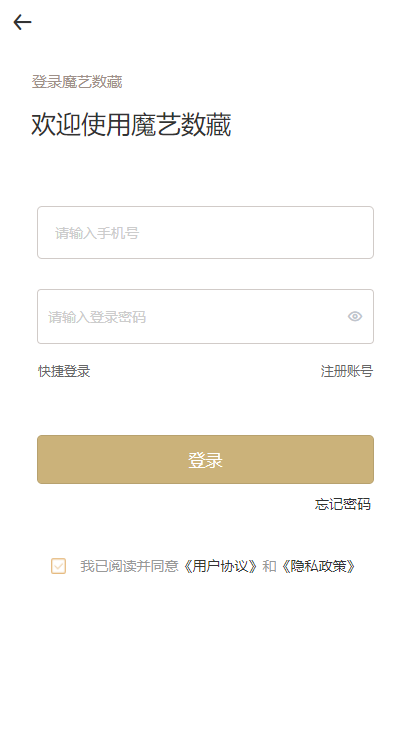This screenshot has width=411, height=731.
Task: View the 《用户协议》 user agreement
Action: click(x=221, y=566)
